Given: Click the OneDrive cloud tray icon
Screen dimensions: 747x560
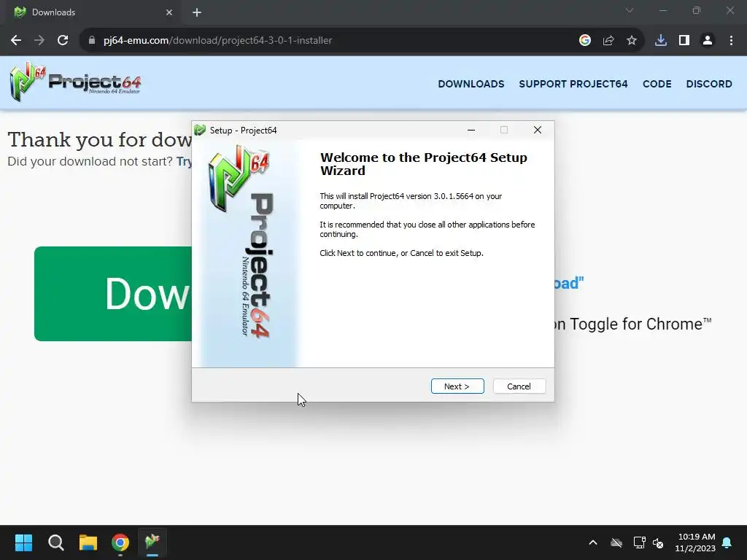Looking at the screenshot, I should 616,542.
